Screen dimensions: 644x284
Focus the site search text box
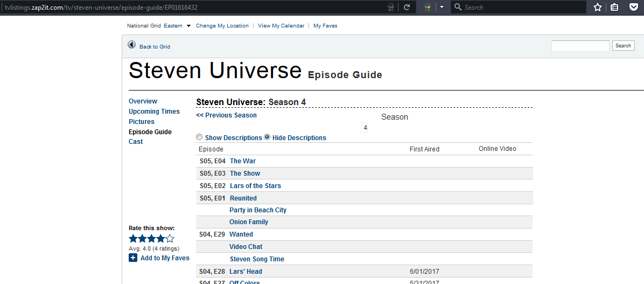coord(580,46)
